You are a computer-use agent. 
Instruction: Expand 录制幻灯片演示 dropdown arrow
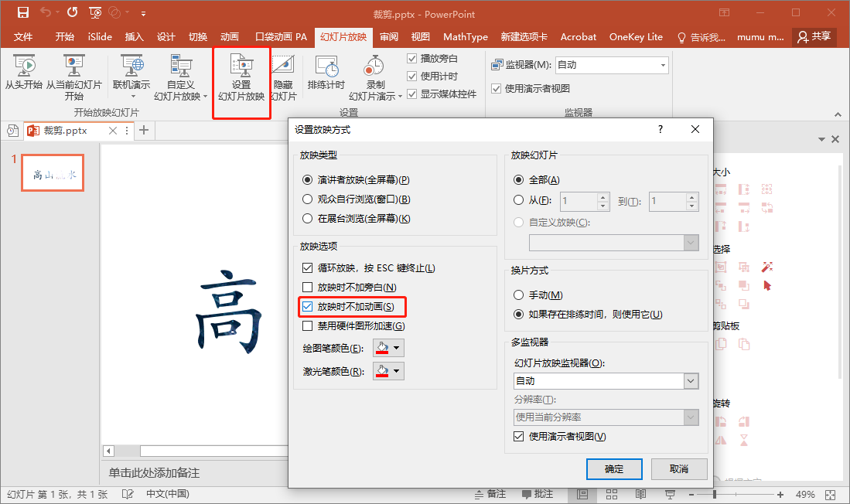point(400,97)
